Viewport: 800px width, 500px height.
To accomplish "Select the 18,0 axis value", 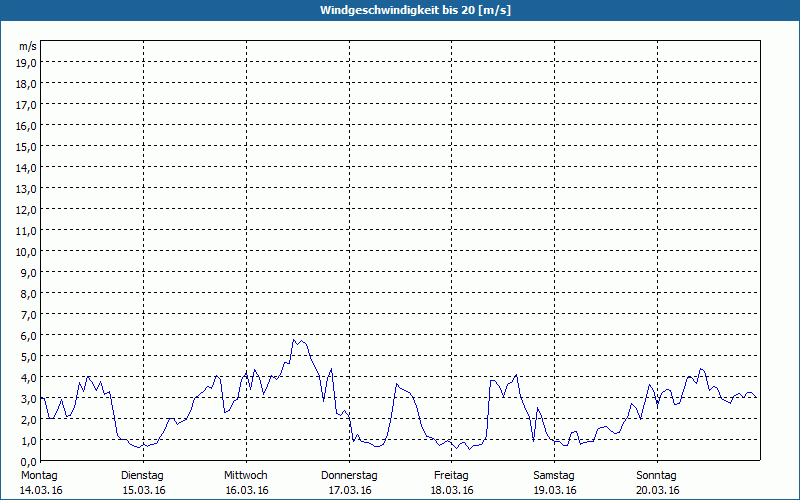I will coord(27,84).
